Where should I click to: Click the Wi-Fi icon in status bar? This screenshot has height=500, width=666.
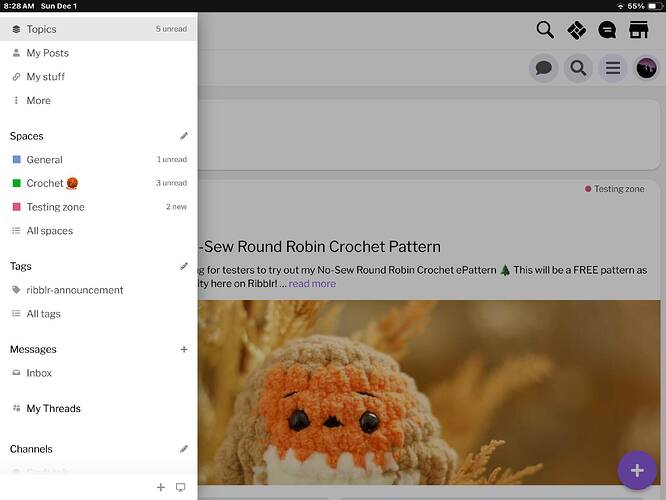point(621,6)
